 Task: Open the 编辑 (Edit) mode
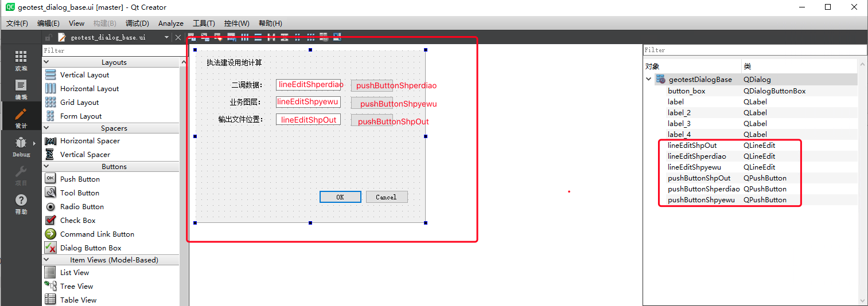21,89
